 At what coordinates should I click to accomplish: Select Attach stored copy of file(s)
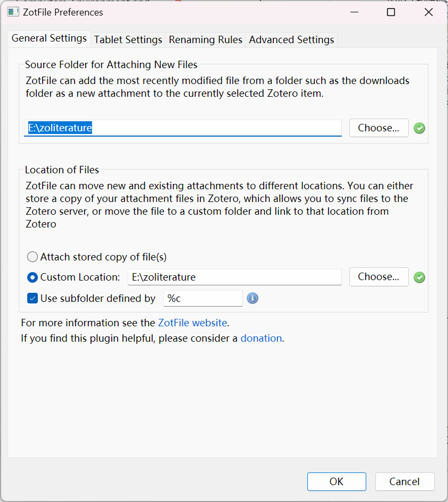(x=32, y=257)
